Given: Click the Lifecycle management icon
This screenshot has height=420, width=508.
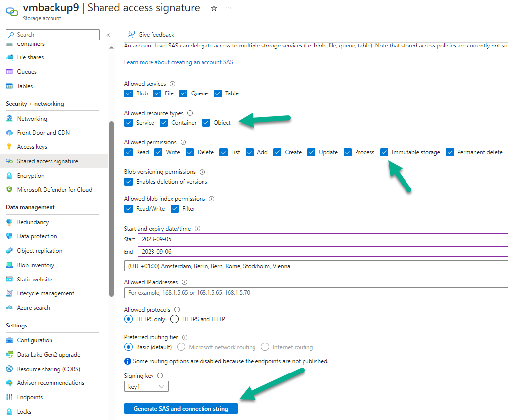Looking at the screenshot, I should point(9,293).
